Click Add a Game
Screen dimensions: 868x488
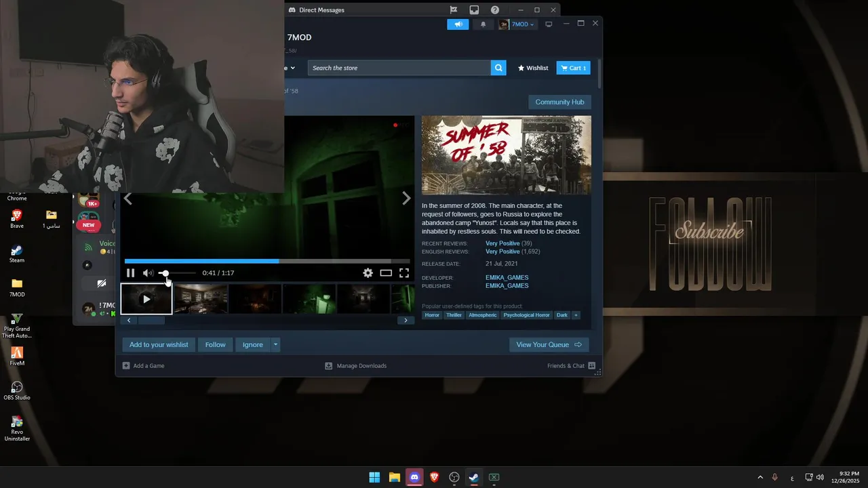(143, 366)
